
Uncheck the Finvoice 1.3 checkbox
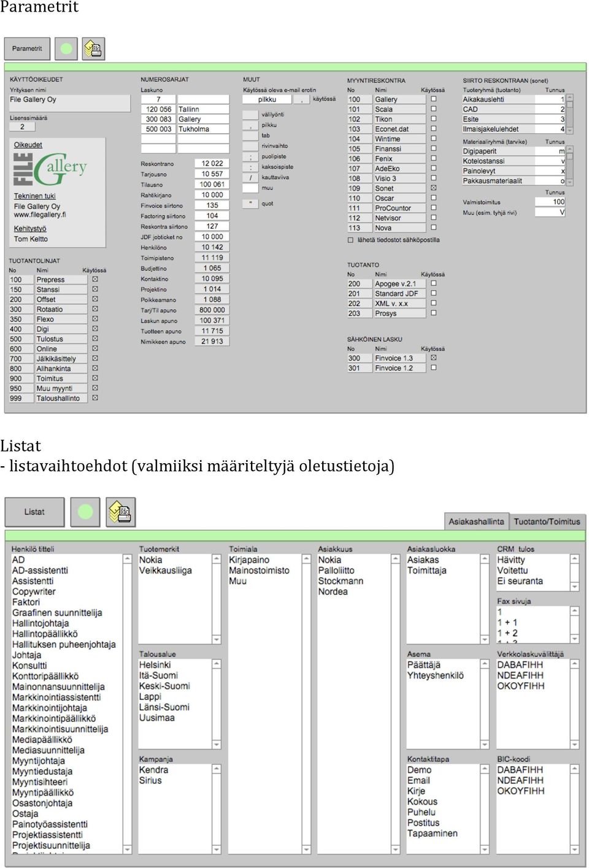(434, 358)
